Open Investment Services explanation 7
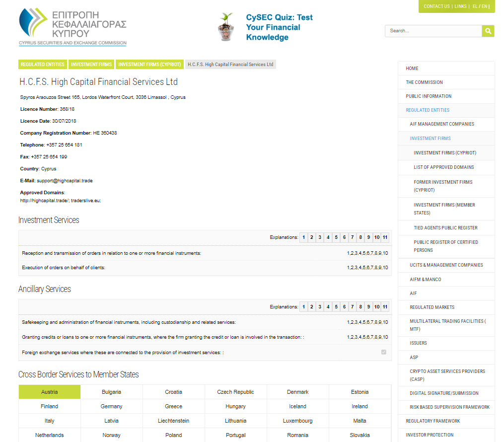The width and height of the screenshot is (504, 442). pyautogui.click(x=352, y=237)
